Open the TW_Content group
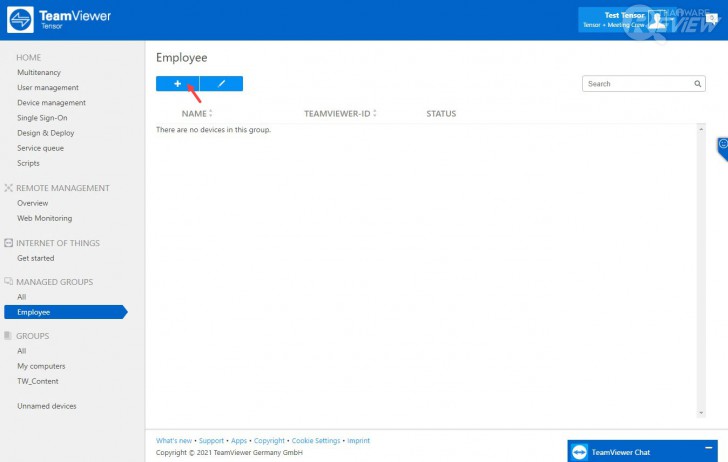The height and width of the screenshot is (462, 728). point(38,381)
